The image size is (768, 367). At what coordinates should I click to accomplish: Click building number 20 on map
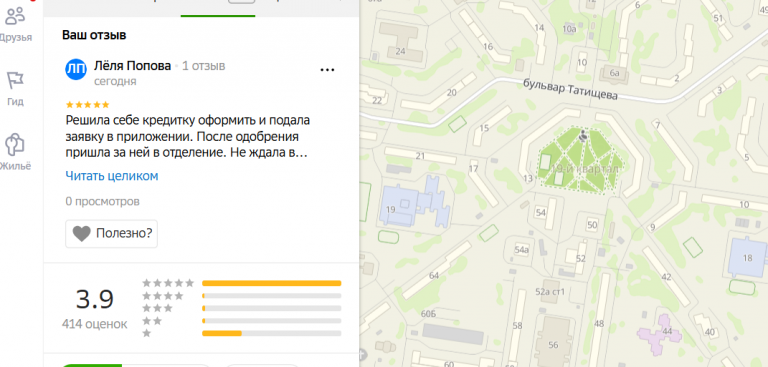tap(452, 93)
